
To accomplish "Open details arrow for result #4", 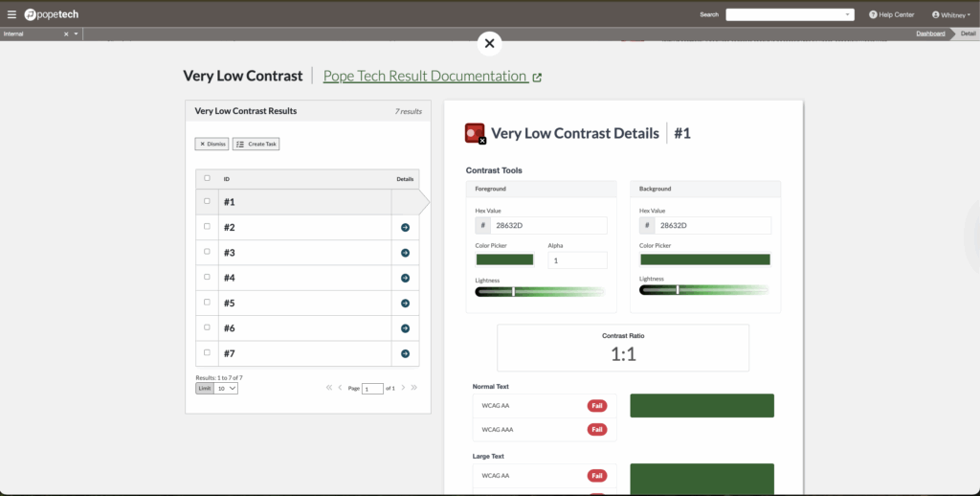I will [405, 279].
